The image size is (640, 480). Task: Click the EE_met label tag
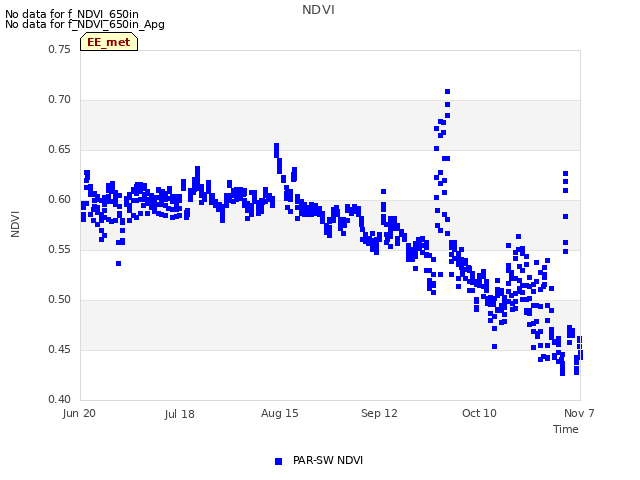[x=109, y=42]
